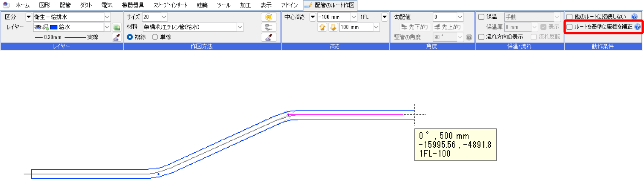Click the 0.20mm line width setting
Viewport: 644px width, 186px height.
(48, 37)
